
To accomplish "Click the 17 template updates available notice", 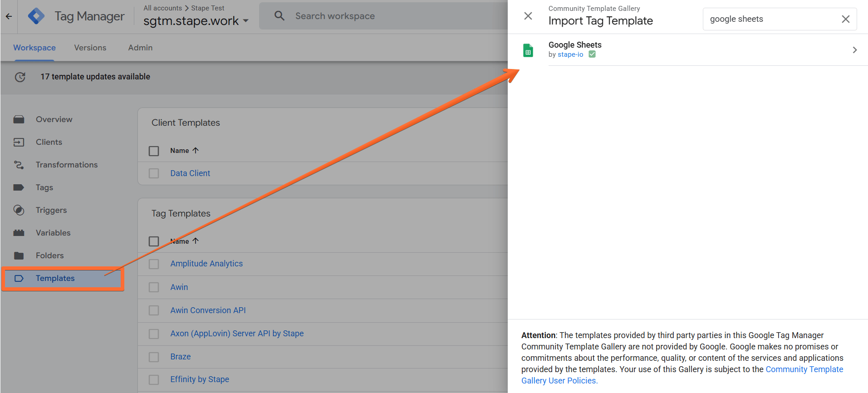I will [95, 77].
